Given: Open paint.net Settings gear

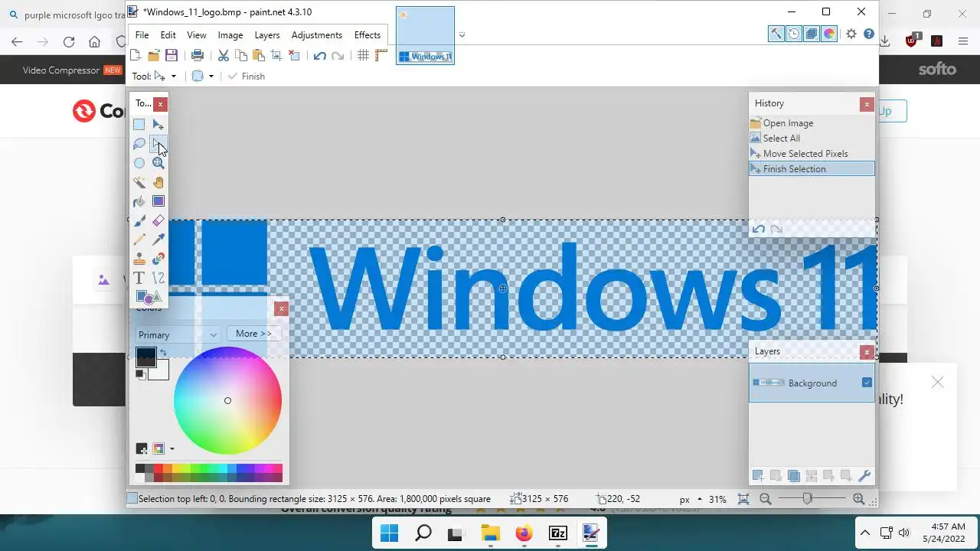Looking at the screenshot, I should pos(851,34).
